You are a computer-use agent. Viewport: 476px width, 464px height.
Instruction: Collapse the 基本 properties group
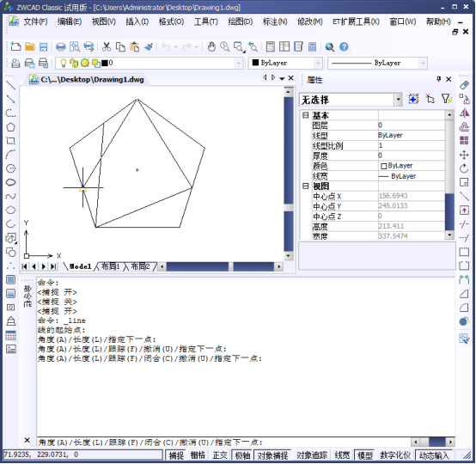[x=305, y=115]
